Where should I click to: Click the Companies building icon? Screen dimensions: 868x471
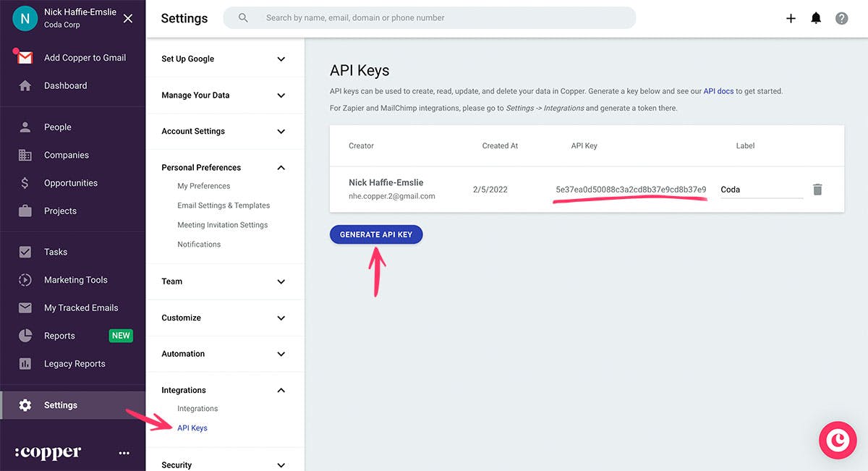pyautogui.click(x=25, y=155)
